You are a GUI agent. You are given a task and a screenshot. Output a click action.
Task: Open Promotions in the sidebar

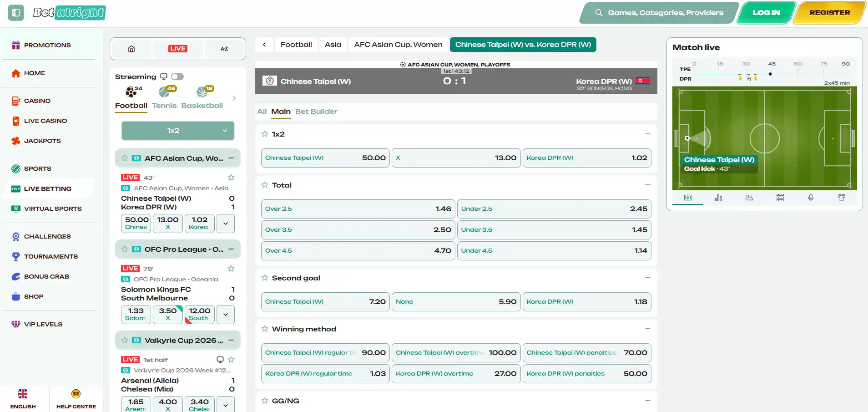tap(47, 45)
